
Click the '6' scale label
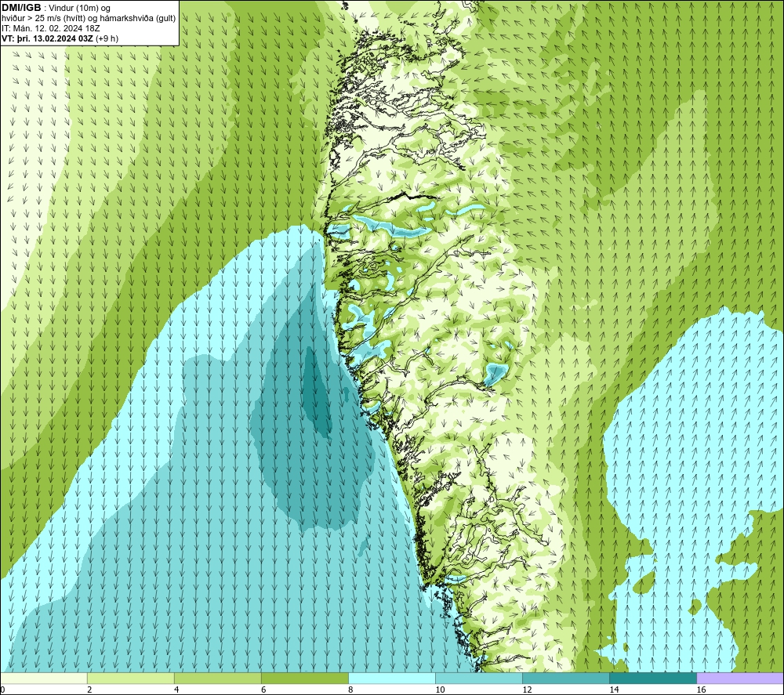coord(263,690)
